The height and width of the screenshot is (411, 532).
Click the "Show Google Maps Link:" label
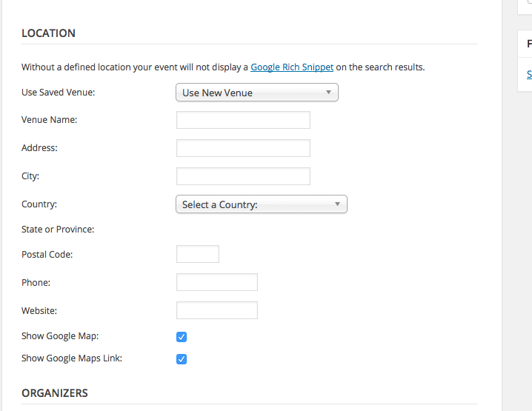pos(72,358)
